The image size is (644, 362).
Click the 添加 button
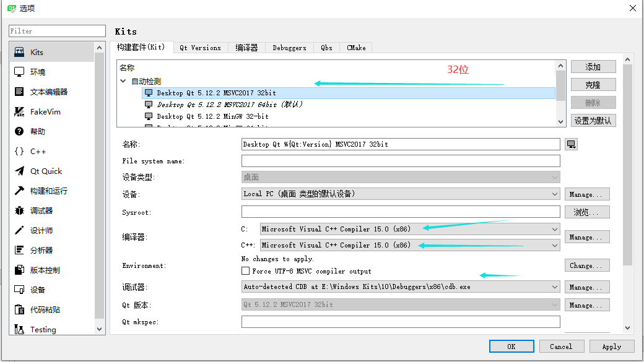click(593, 66)
